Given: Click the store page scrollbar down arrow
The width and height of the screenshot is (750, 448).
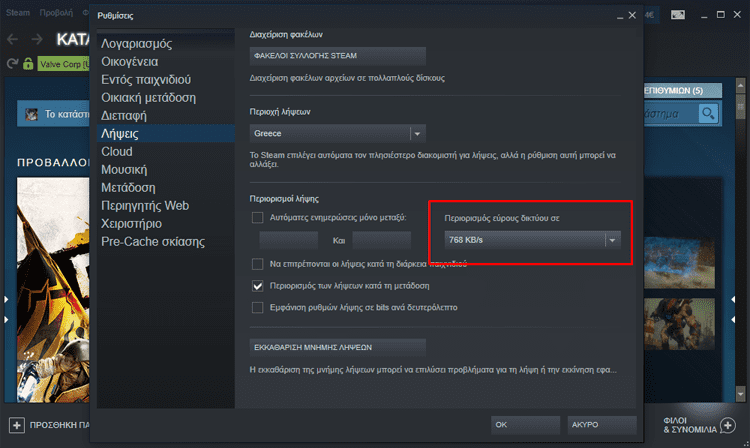Looking at the screenshot, I should [740, 394].
